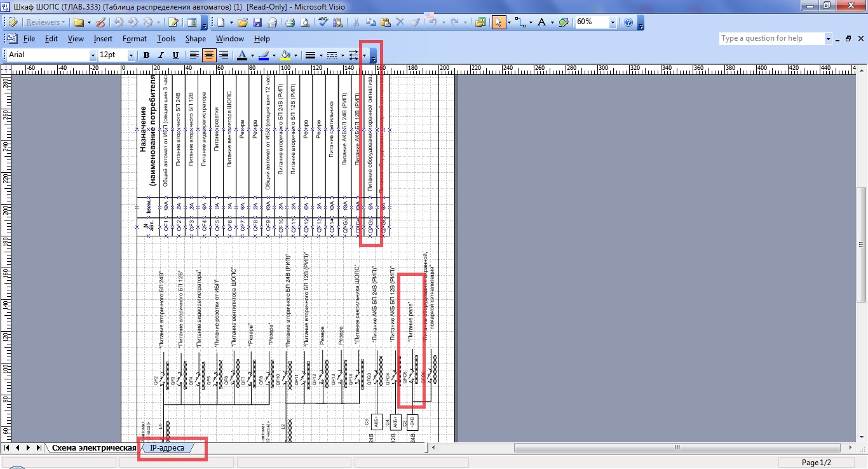Viewport: 868px width, 469px height.
Task: Click the Track Markup icon
Action: [173, 22]
